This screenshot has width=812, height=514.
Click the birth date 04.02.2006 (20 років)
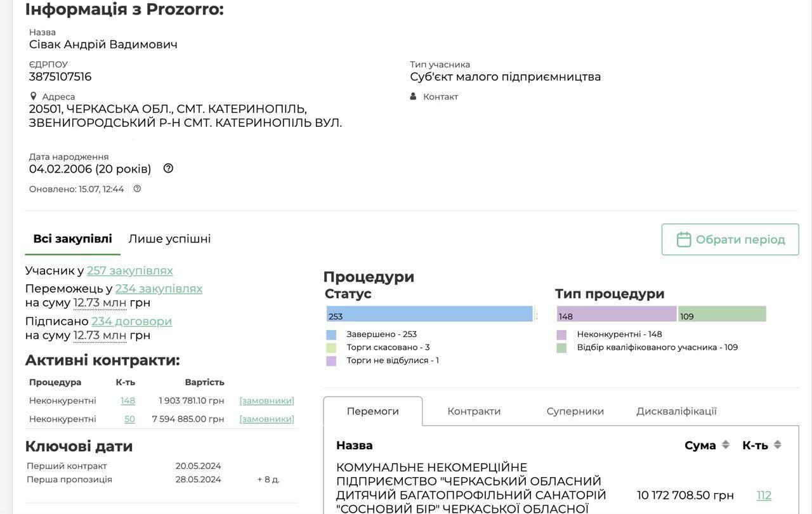coord(90,169)
